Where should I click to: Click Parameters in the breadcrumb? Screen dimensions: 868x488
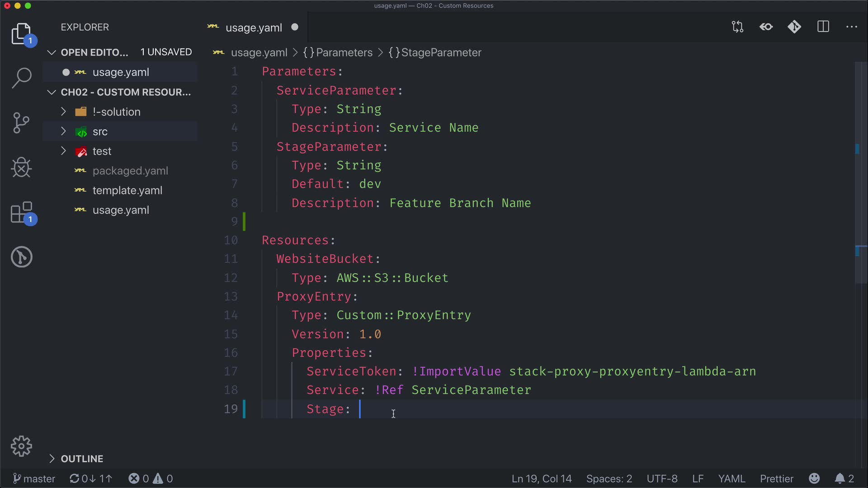pyautogui.click(x=344, y=52)
